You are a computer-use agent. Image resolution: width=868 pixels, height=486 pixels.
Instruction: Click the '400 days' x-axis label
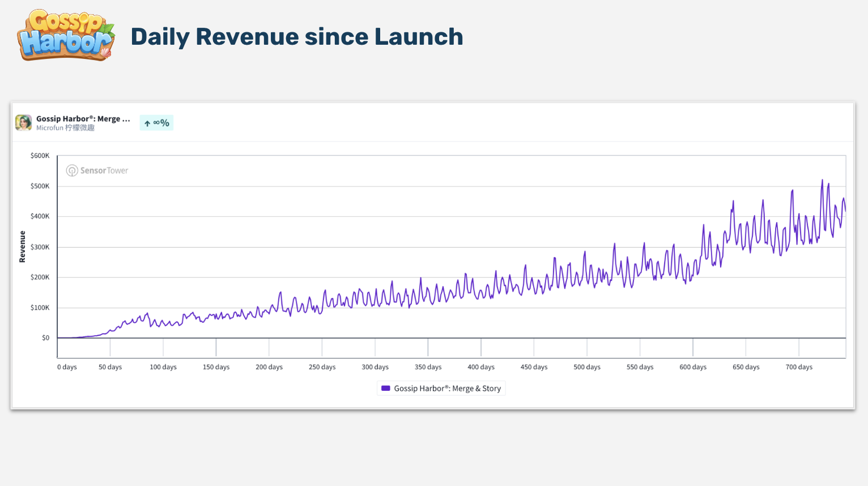tap(481, 367)
